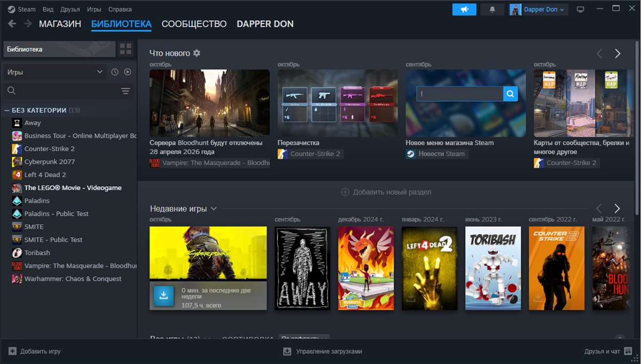Show previous recent games arrow
Viewport: 641px width, 364px height.
click(x=599, y=208)
